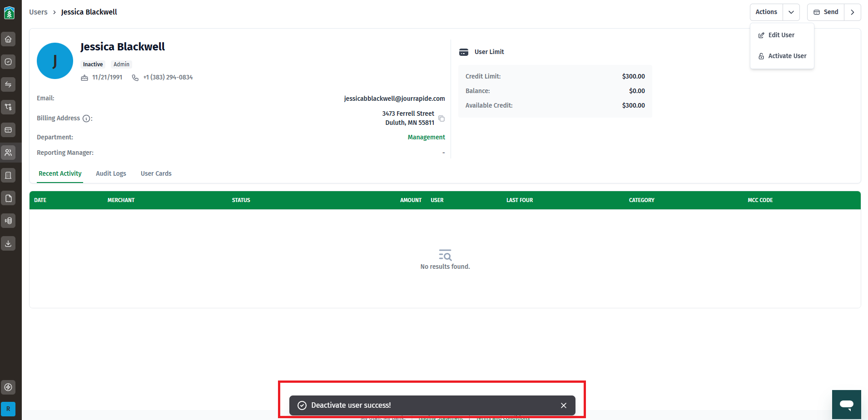The image size is (868, 420).
Task: Click the chat support bubble
Action: tap(847, 405)
